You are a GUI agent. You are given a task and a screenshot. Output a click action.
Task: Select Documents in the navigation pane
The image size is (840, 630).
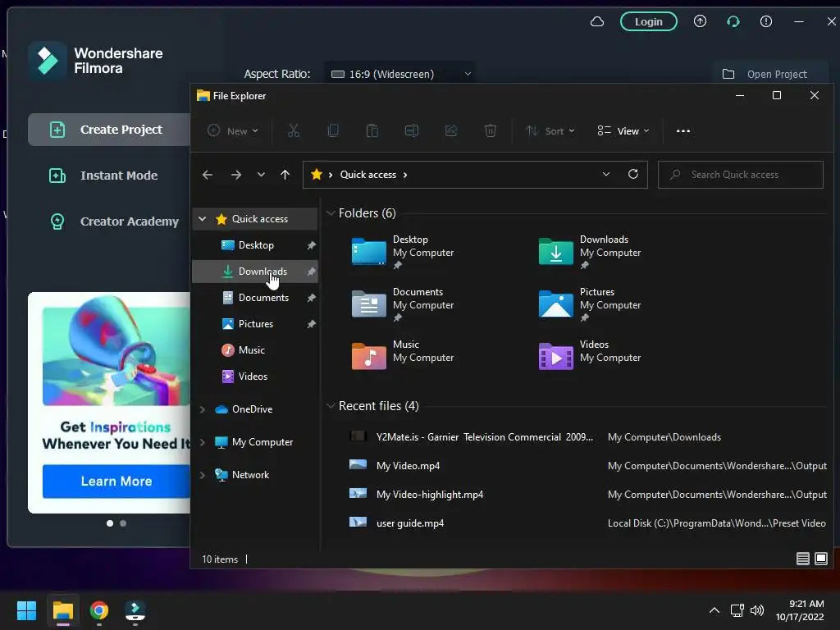pyautogui.click(x=255, y=297)
